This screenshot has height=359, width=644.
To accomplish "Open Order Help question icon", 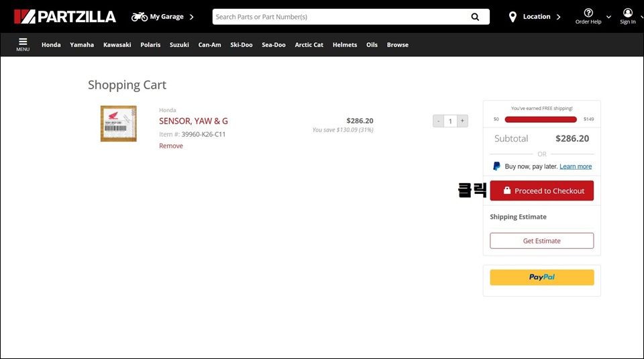I will [x=588, y=13].
